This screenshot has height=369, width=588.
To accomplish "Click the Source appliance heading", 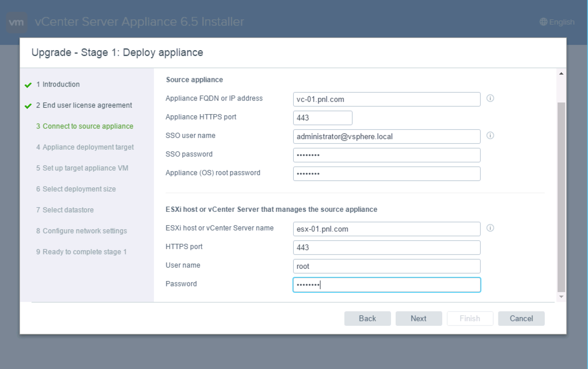I will (x=194, y=80).
